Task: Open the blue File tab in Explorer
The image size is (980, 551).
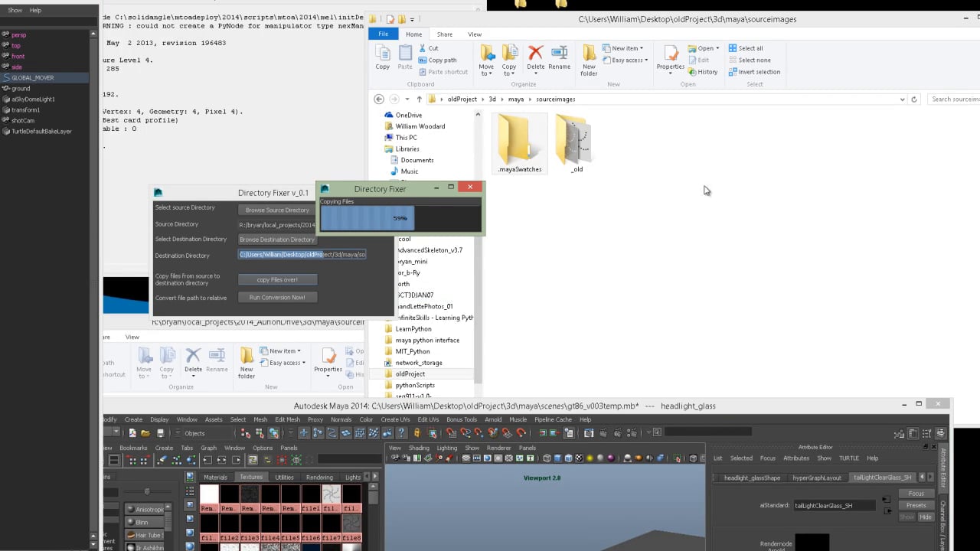Action: point(383,34)
